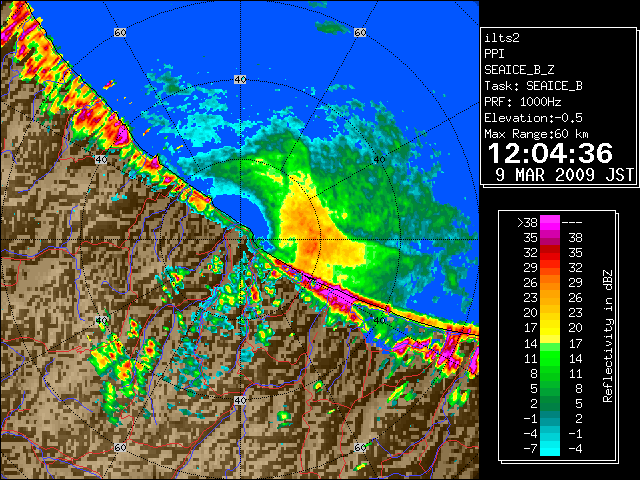The width and height of the screenshot is (640, 480).
Task: Select the "Elevation:-0.5" value
Action: point(533,118)
